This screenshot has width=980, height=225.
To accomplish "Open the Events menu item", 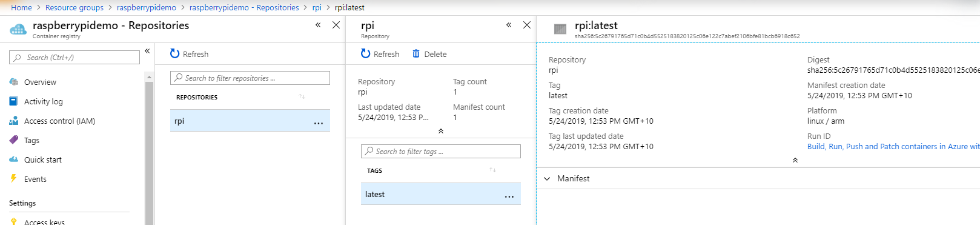I will pyautogui.click(x=35, y=179).
